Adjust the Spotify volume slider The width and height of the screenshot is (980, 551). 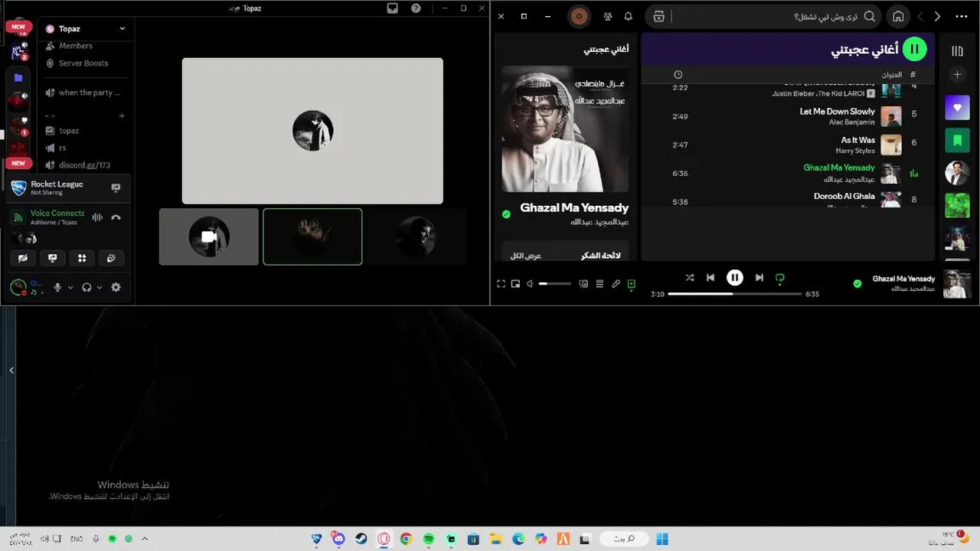555,284
